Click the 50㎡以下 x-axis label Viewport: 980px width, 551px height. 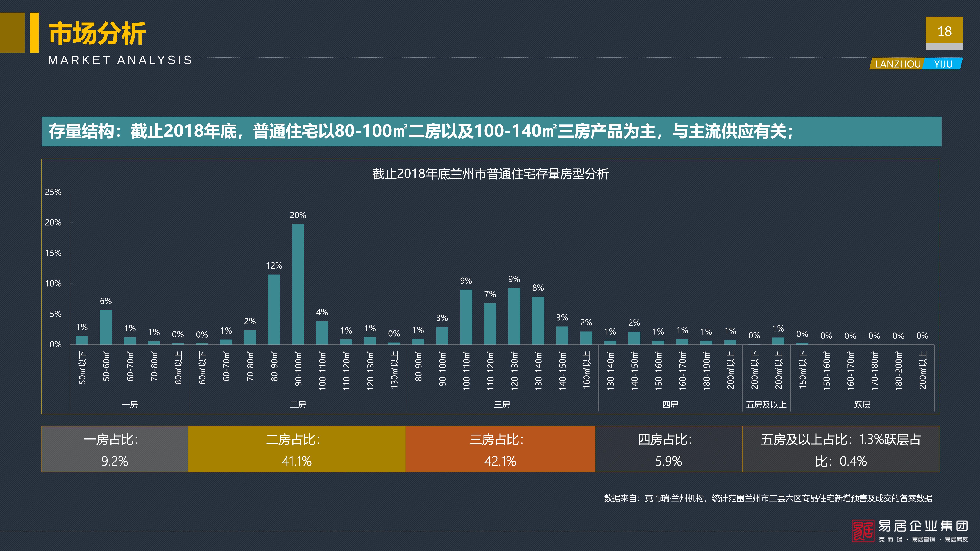pos(82,368)
